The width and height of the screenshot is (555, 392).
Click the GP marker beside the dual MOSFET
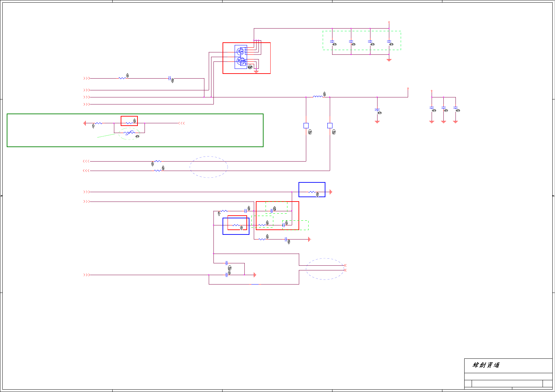coord(250,67)
